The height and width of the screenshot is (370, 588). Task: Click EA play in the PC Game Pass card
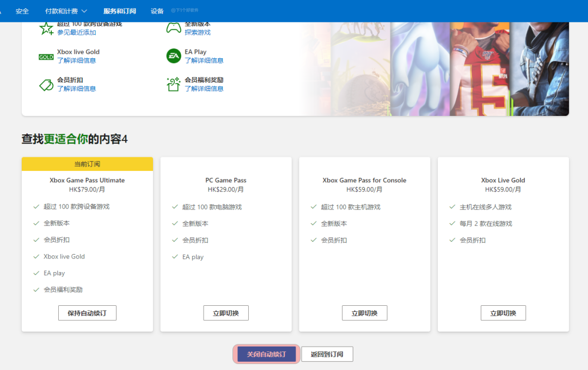point(193,257)
